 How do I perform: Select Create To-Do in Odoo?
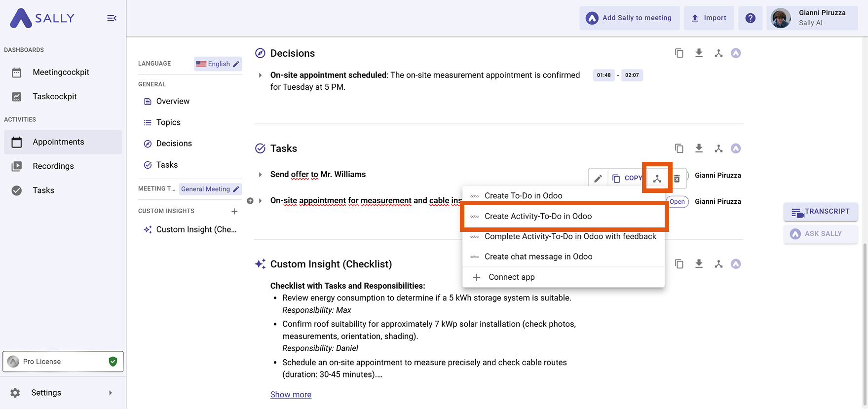pos(564,196)
